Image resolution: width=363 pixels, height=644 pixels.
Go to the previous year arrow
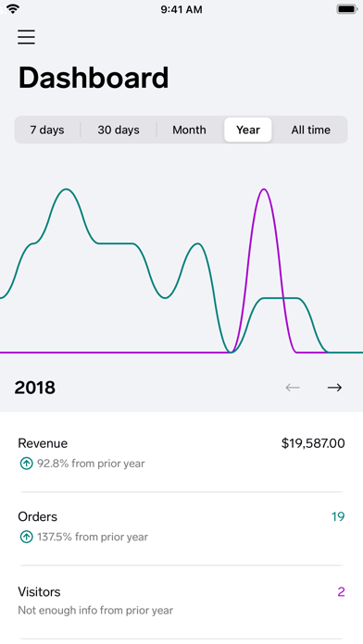pyautogui.click(x=293, y=388)
